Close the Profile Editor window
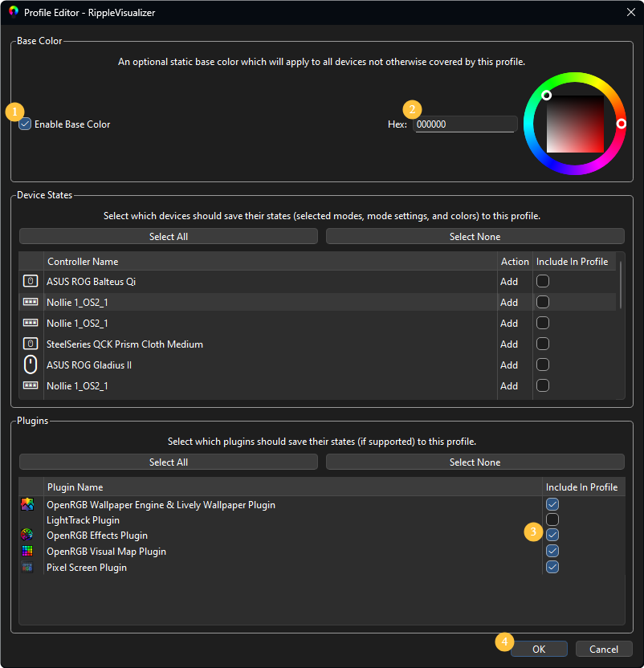 [x=631, y=12]
